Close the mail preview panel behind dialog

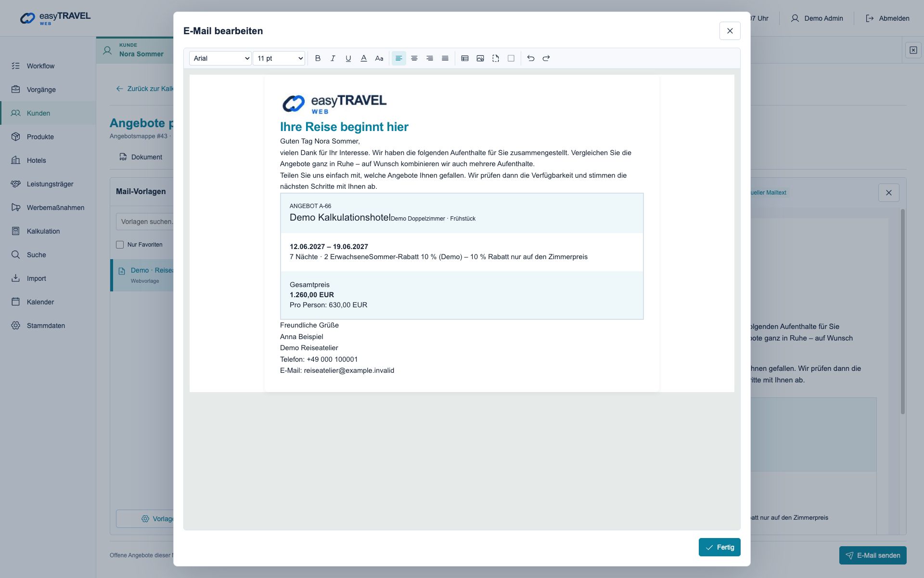click(x=889, y=193)
